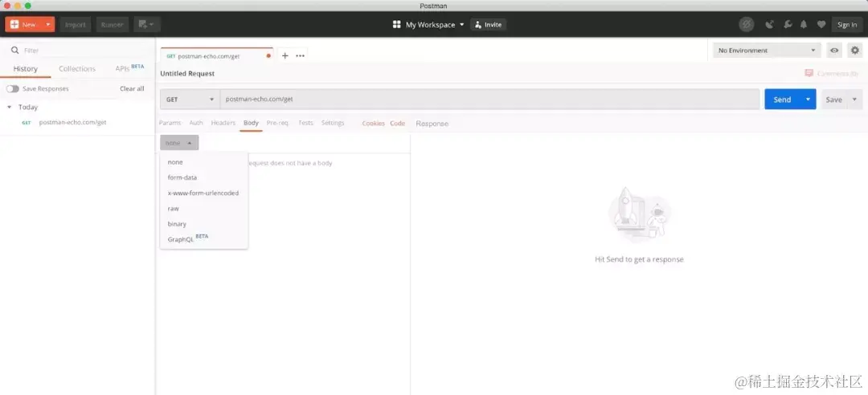868x395 pixels.
Task: Open the Runner
Action: click(112, 24)
